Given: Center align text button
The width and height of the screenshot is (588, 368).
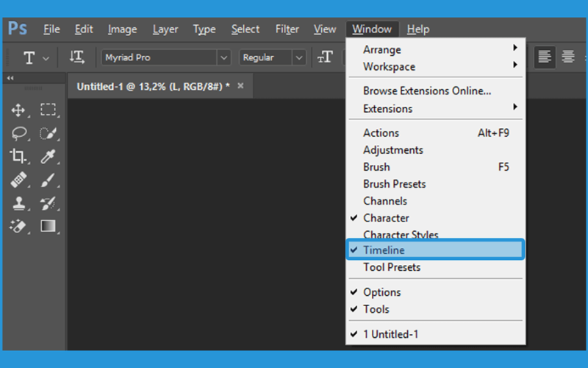Looking at the screenshot, I should tap(567, 57).
